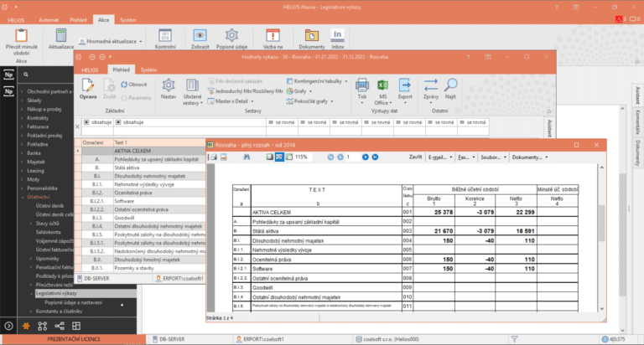The image size is (644, 345).
Task: Open the Akce tab in main ribbon
Action: click(x=103, y=20)
